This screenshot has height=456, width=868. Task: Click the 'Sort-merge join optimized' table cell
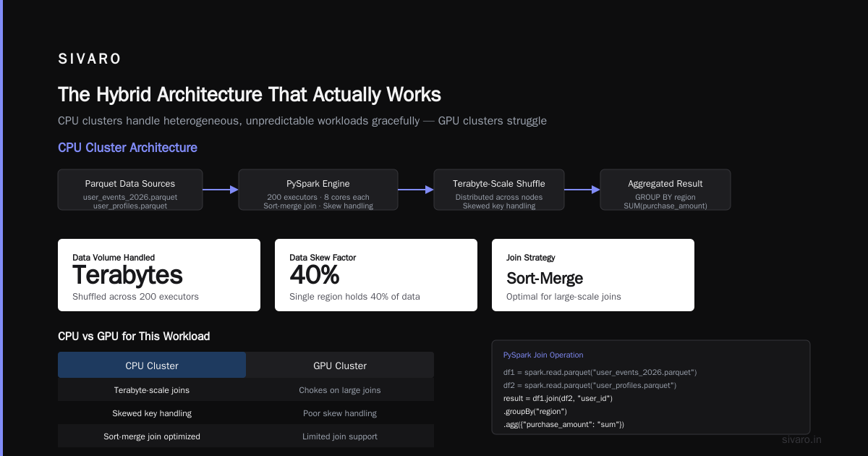[x=152, y=436]
